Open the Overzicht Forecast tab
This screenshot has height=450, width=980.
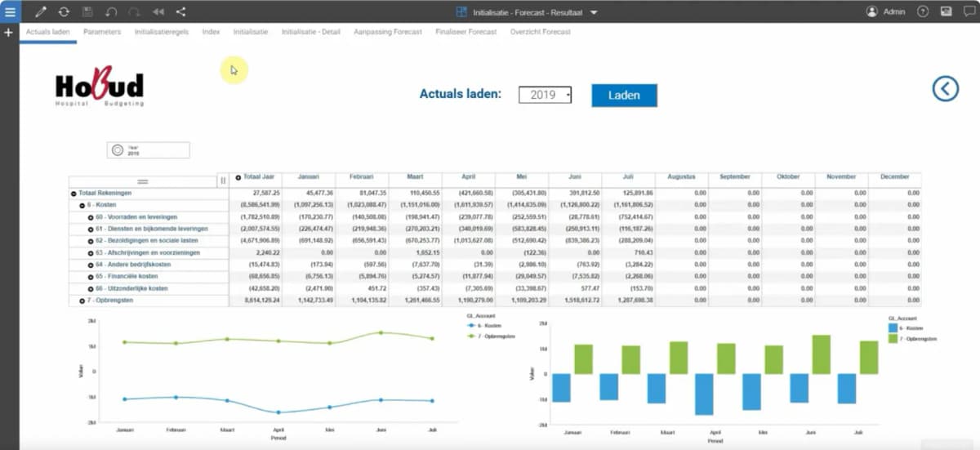click(540, 32)
